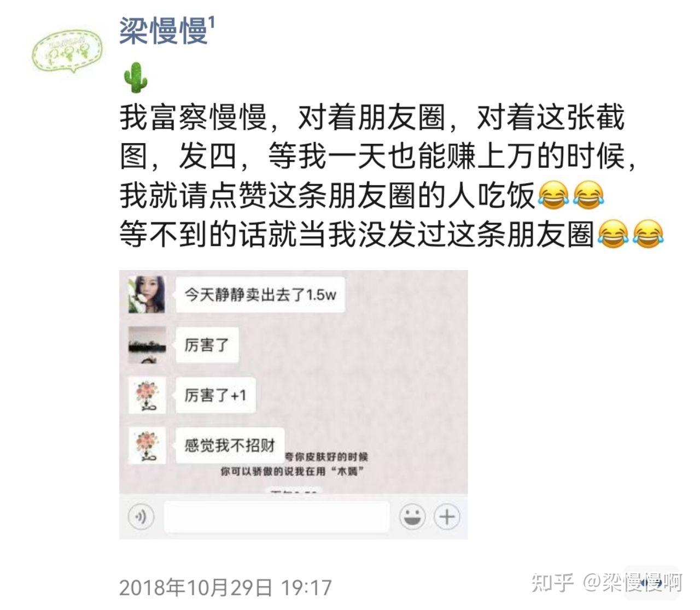Select the 感觉我不招财 message bubble
The height and width of the screenshot is (610, 700).
pyautogui.click(x=230, y=445)
